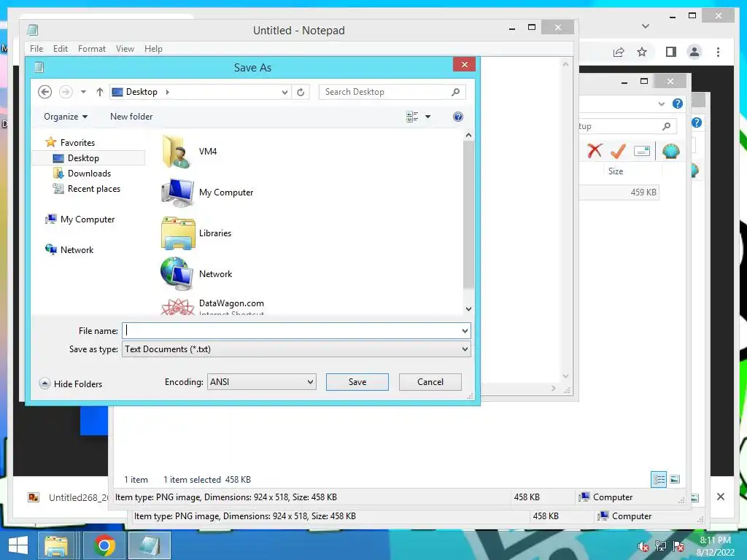The height and width of the screenshot is (560, 747).
Task: Expand the address bar path dropdown
Action: [x=285, y=92]
